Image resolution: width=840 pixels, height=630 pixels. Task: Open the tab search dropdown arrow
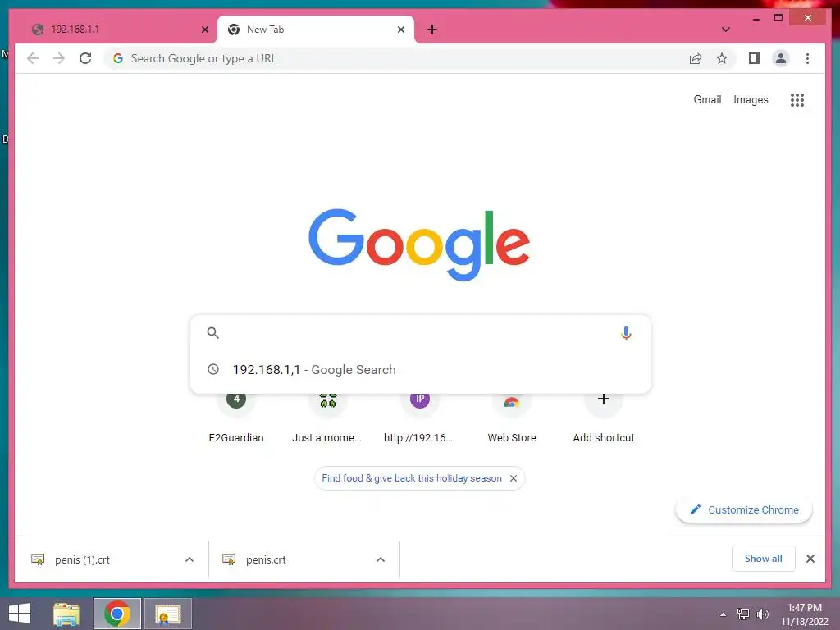coord(725,30)
